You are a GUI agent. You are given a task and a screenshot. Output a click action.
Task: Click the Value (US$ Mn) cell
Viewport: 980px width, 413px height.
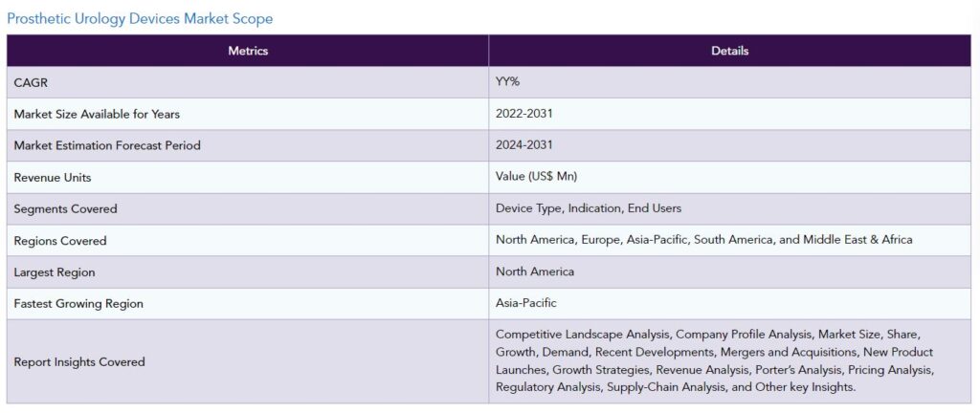tap(536, 177)
